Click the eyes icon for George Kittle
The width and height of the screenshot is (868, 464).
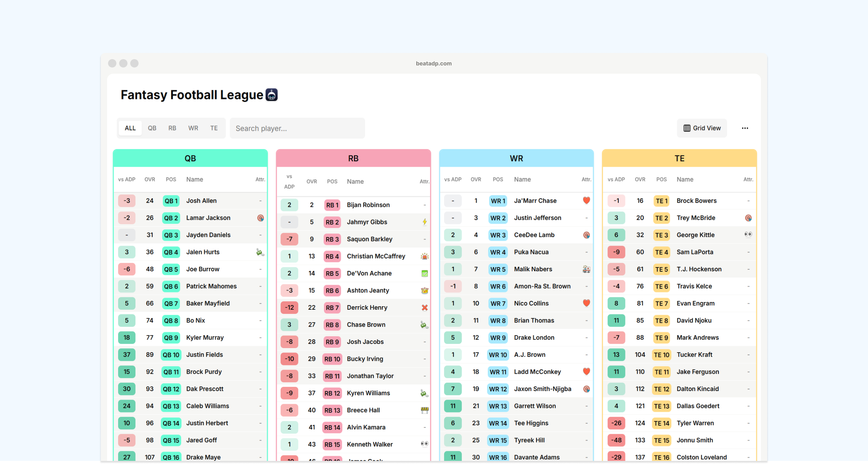[748, 235]
